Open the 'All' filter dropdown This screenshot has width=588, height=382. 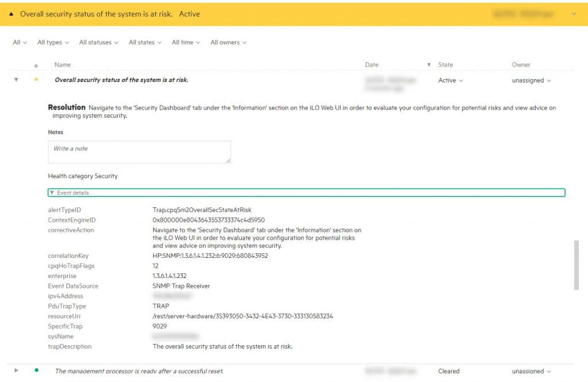tap(20, 43)
